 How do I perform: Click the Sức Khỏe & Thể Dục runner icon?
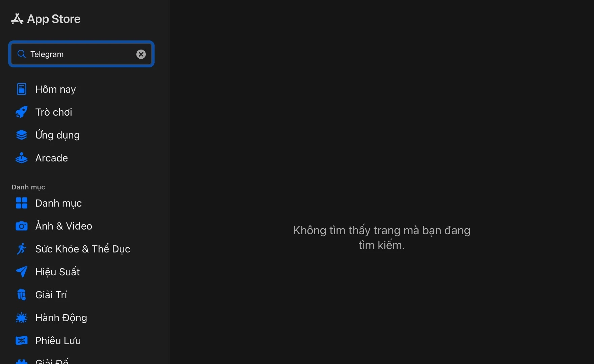point(22,249)
